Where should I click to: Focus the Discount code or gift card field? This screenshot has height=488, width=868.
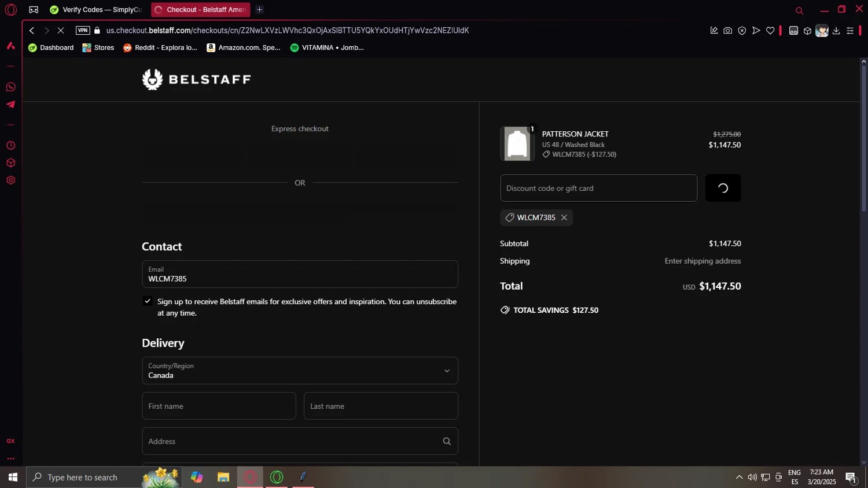point(598,188)
